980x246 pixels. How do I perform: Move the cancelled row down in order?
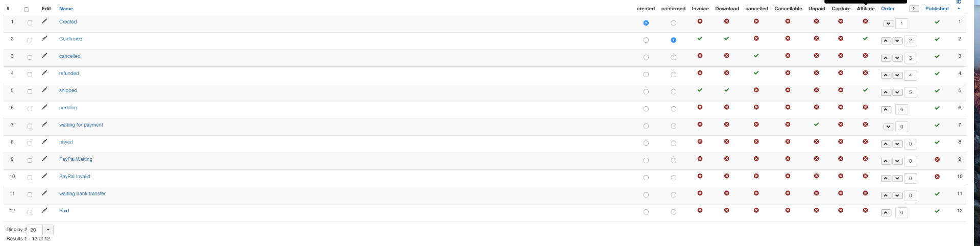(x=897, y=58)
